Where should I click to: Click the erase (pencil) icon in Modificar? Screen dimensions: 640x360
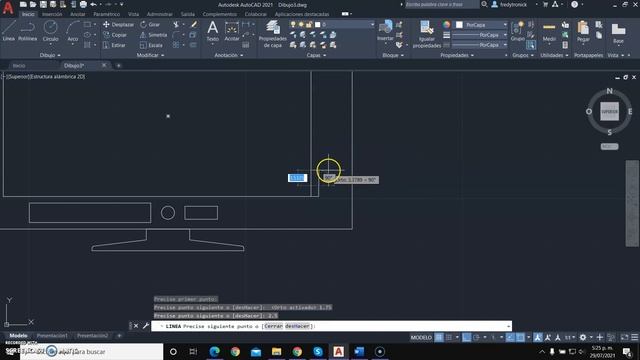[194, 24]
